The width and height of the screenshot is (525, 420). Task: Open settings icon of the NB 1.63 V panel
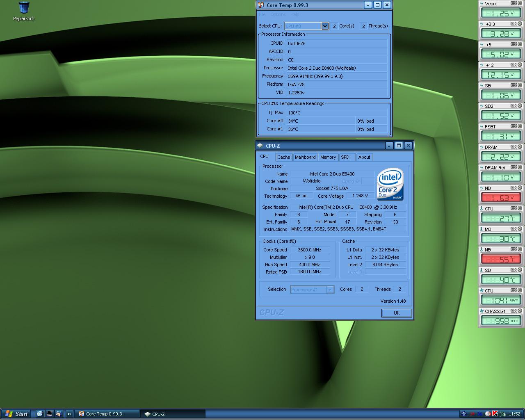[x=514, y=188]
